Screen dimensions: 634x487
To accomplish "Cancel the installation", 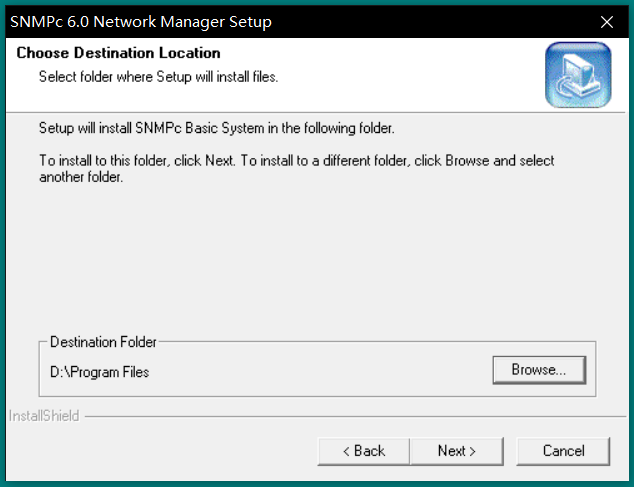I will (563, 451).
